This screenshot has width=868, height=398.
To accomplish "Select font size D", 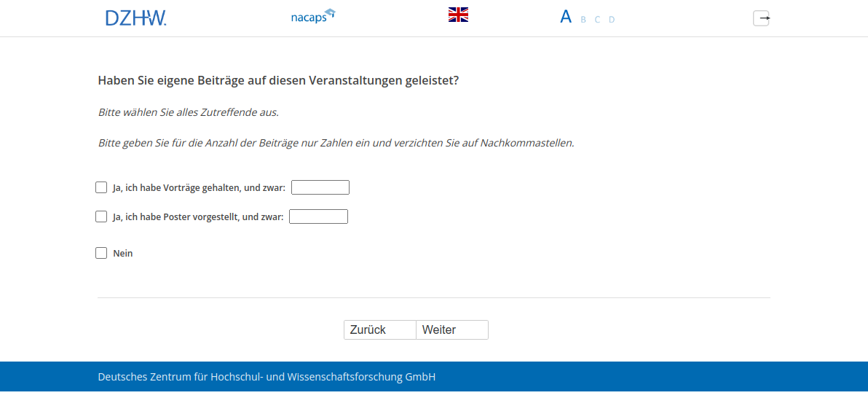I will 612,20.
